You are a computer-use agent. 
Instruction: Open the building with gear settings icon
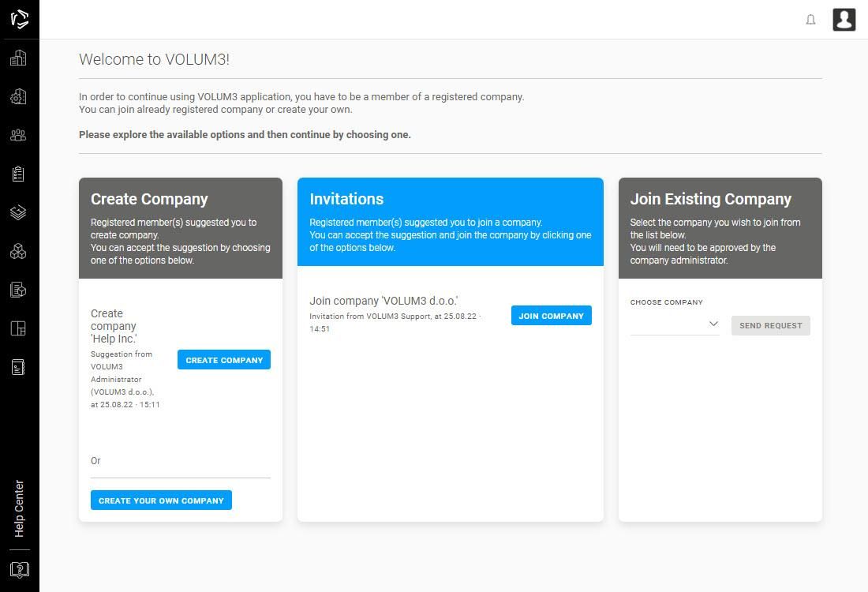pyautogui.click(x=18, y=96)
